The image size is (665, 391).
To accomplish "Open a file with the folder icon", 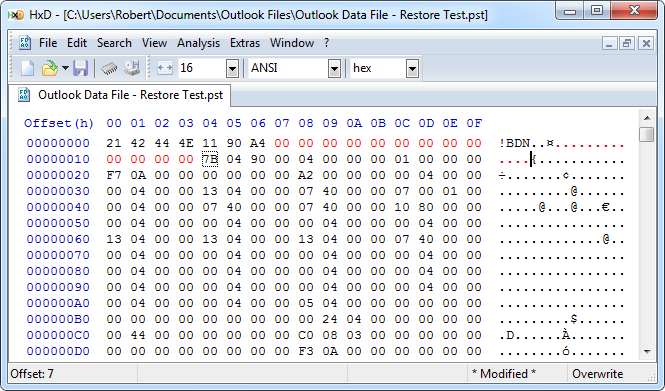I will click(50, 68).
